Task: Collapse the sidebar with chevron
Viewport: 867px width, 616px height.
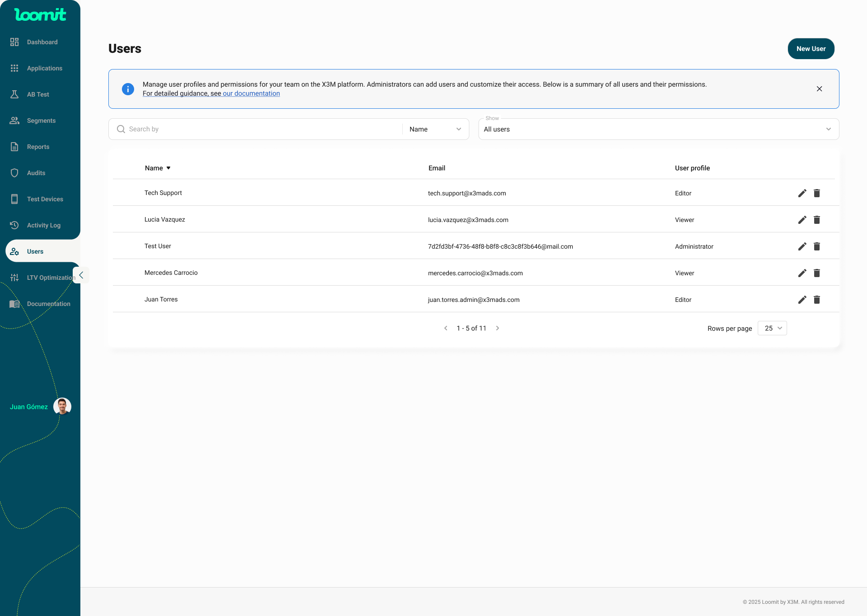Action: coord(81,275)
